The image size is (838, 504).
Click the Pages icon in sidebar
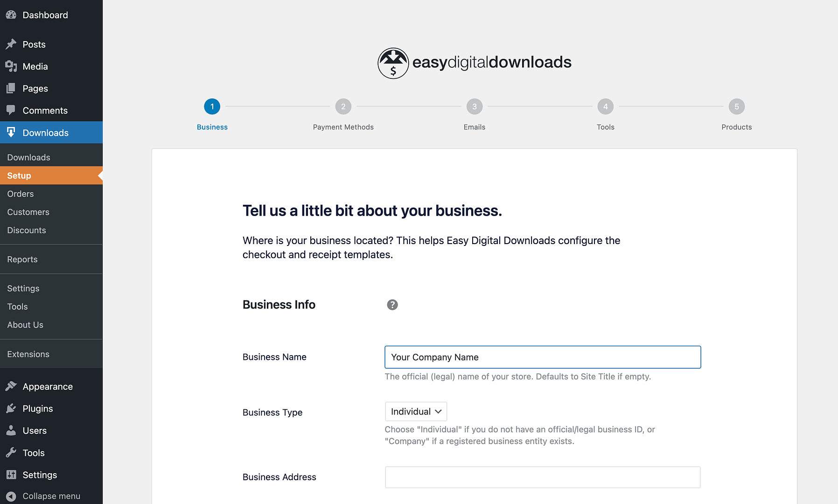pyautogui.click(x=11, y=88)
